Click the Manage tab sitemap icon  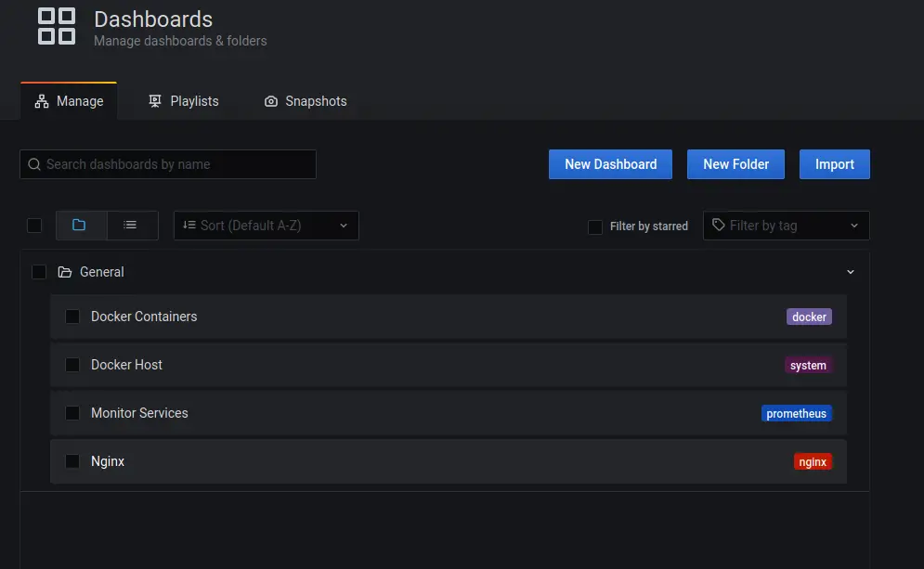pyautogui.click(x=42, y=101)
